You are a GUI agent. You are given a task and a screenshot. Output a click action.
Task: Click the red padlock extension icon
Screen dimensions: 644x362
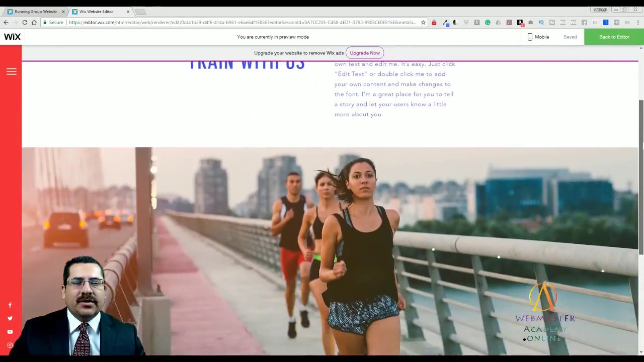[x=434, y=23]
